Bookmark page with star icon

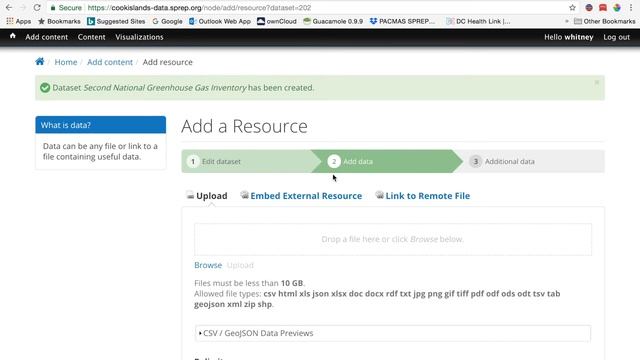[x=572, y=7]
